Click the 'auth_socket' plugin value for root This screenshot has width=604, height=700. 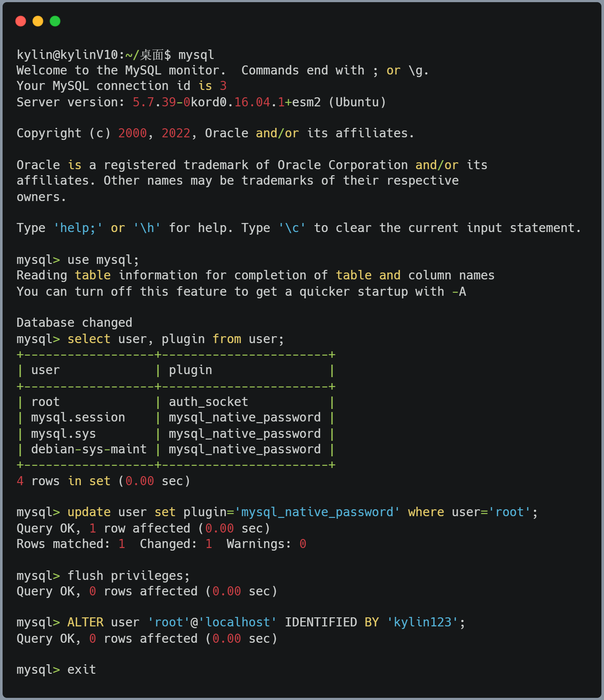[x=208, y=402]
